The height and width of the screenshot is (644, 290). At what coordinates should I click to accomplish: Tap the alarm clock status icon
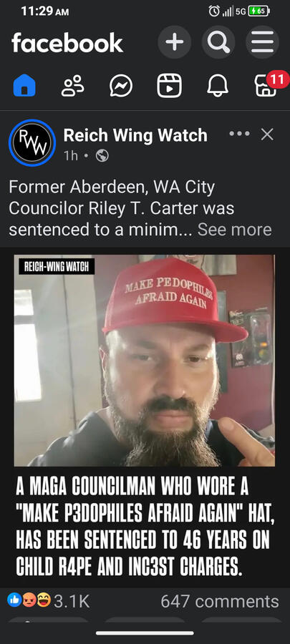tap(214, 11)
